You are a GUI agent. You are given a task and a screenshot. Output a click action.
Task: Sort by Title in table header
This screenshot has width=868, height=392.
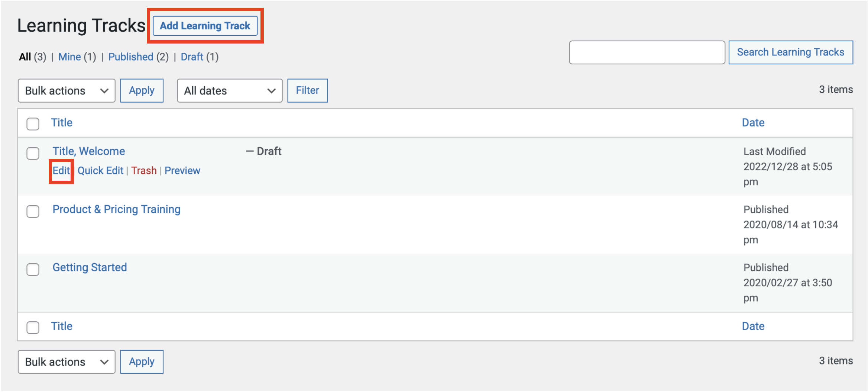point(62,123)
